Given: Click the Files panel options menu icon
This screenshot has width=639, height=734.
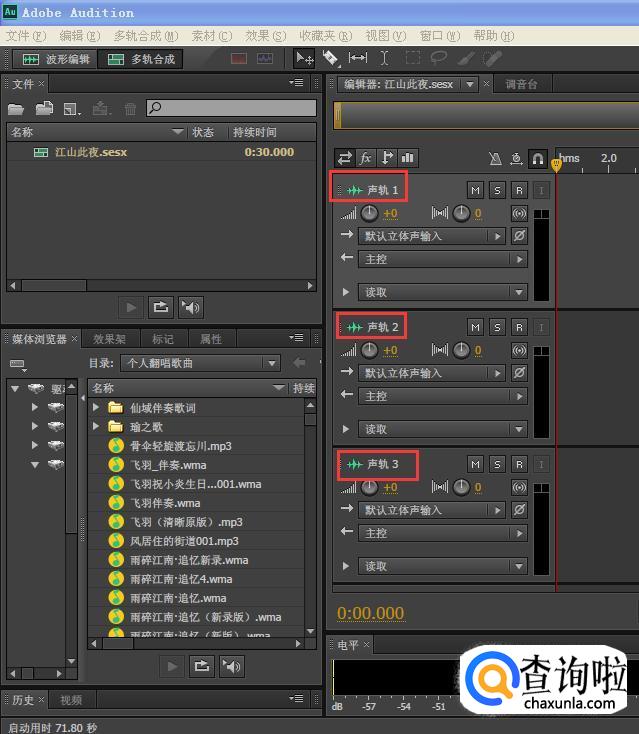Looking at the screenshot, I should (x=296, y=83).
